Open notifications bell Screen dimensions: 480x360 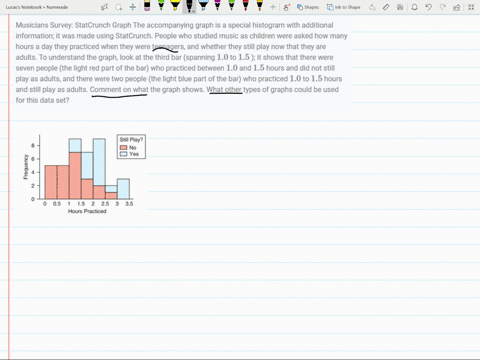[x=414, y=7]
